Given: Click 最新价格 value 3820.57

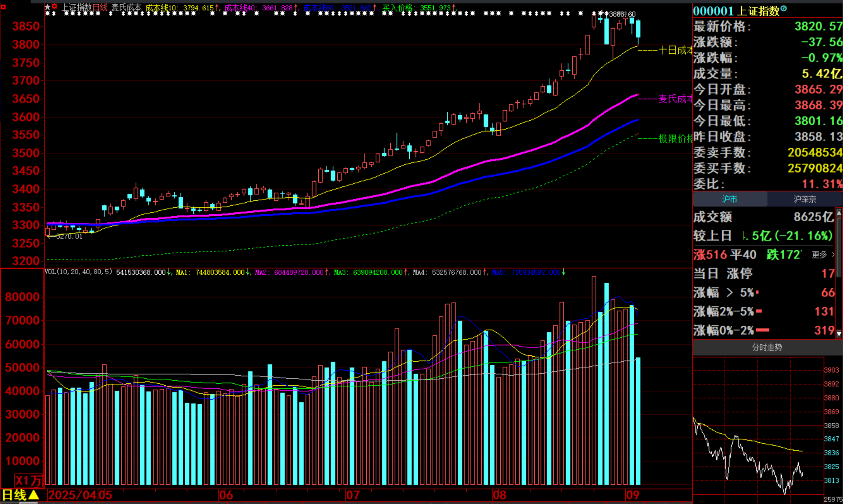Looking at the screenshot, I should (818, 27).
